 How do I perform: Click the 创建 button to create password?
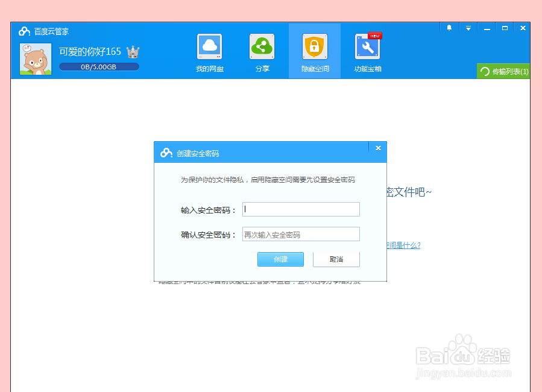coord(280,259)
